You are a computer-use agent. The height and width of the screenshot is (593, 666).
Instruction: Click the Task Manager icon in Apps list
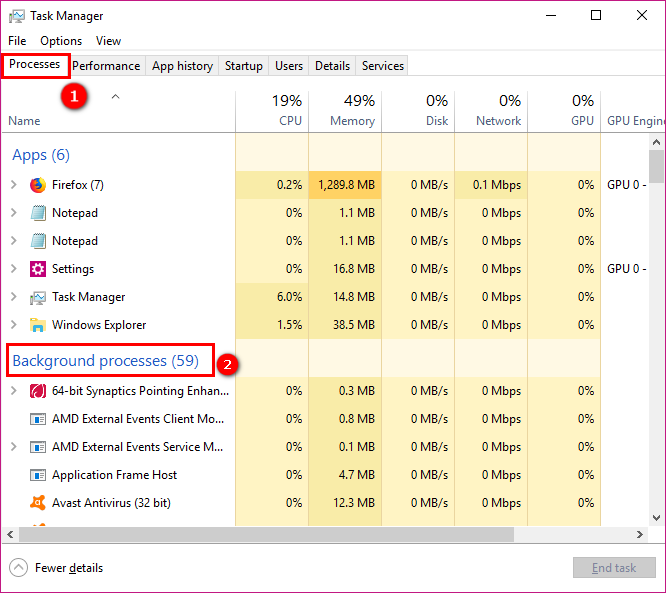[x=38, y=297]
